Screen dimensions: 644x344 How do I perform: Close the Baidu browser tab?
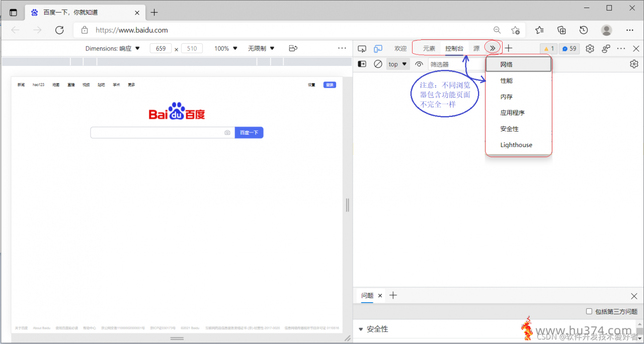pos(137,12)
